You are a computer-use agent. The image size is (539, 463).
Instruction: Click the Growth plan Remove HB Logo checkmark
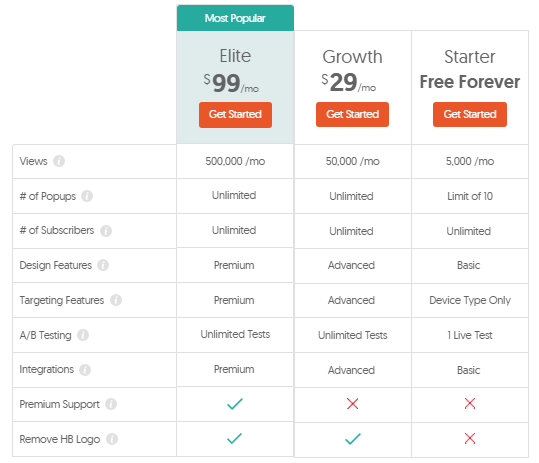click(353, 439)
